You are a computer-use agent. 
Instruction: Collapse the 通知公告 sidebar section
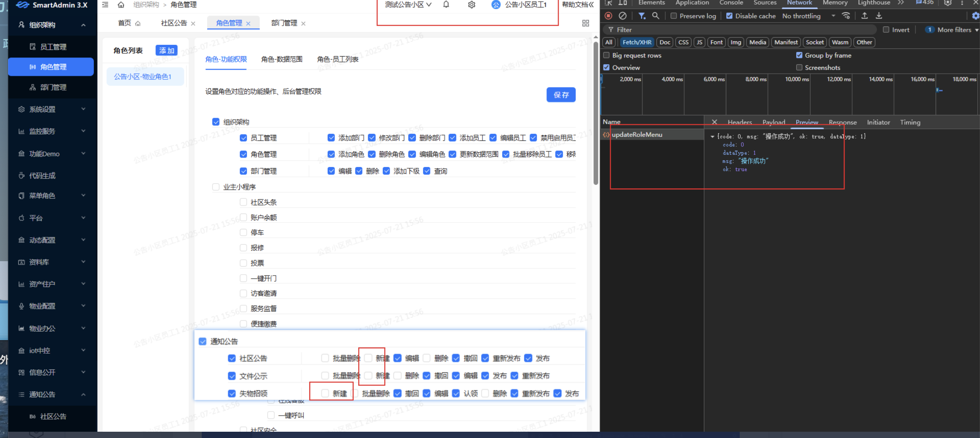[43, 394]
